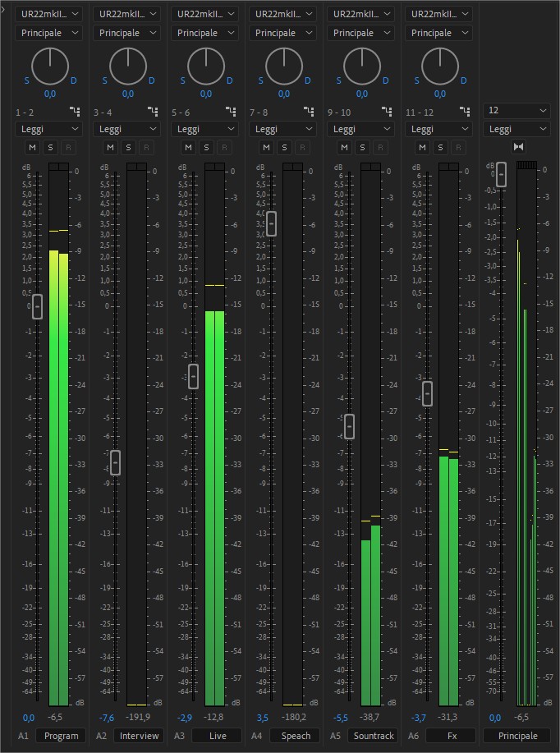Solo the Live track with S
The height and width of the screenshot is (753, 560).
(206, 147)
